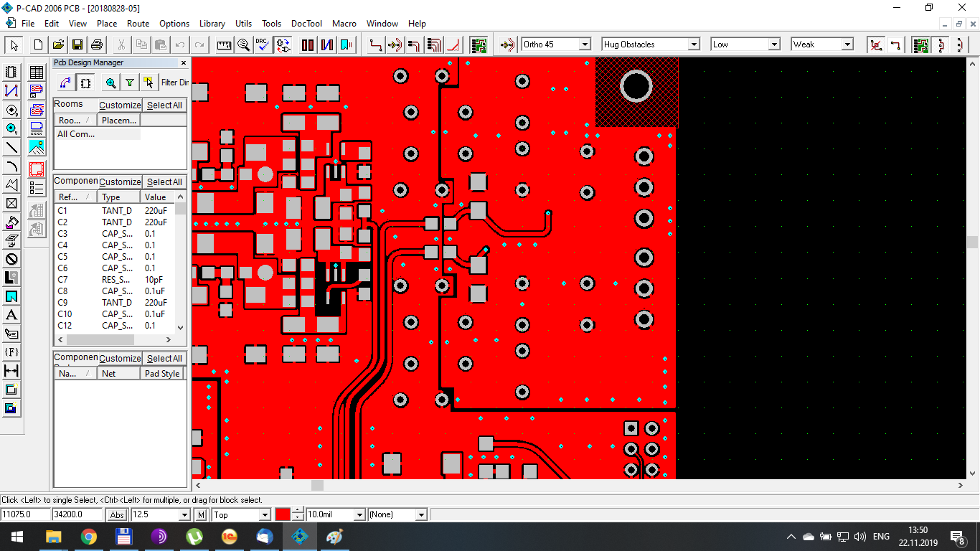Toggle the Abs coordinate mode button
Screen dimensions: 980x551
[117, 515]
